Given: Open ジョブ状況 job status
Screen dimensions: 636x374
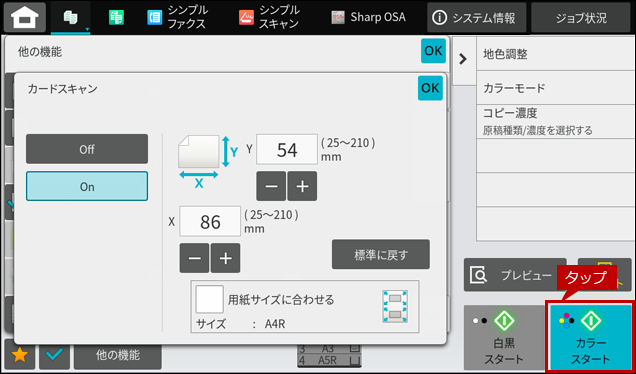Looking at the screenshot, I should tap(581, 17).
